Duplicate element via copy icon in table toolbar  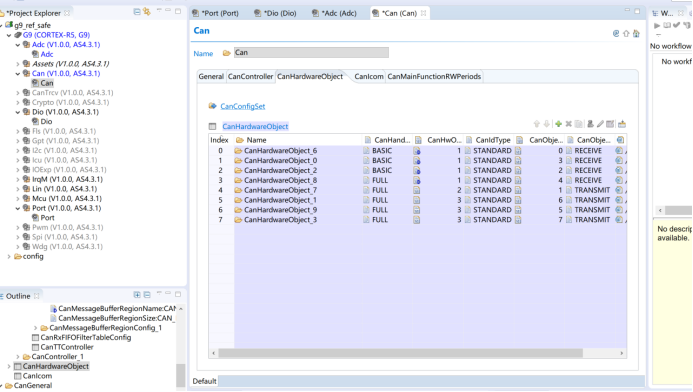(579, 124)
